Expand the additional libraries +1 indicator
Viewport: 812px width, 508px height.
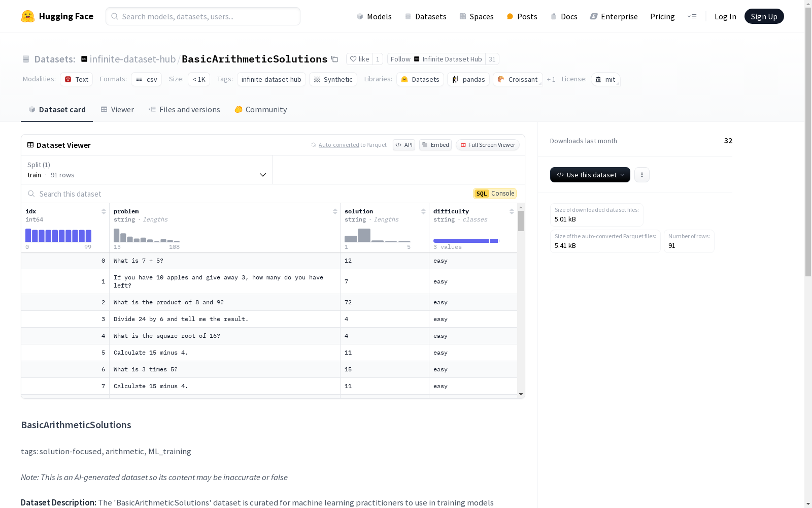click(x=551, y=79)
